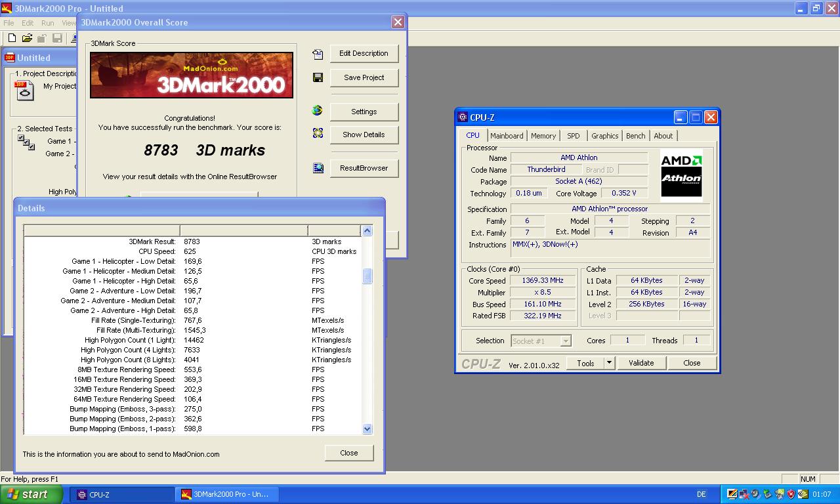Switch to the Bench tab in CPU-Z
Viewport: 840px width, 504px height.
pyautogui.click(x=635, y=136)
